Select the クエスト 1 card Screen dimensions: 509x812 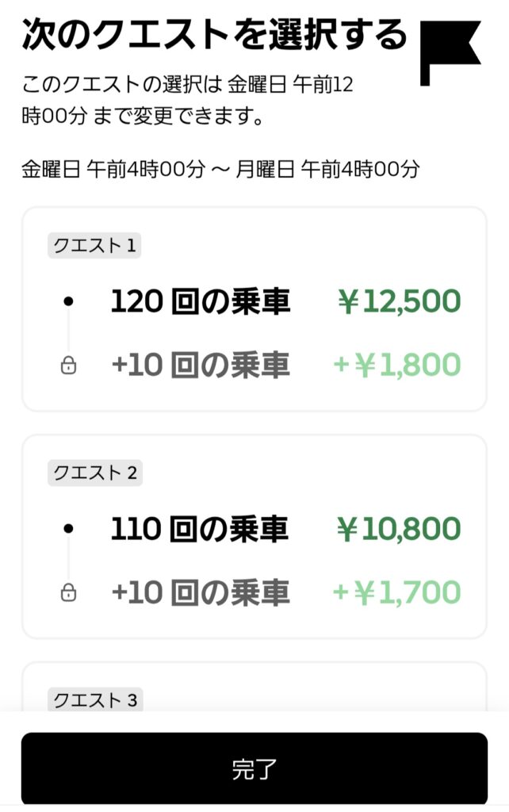[x=254, y=309]
